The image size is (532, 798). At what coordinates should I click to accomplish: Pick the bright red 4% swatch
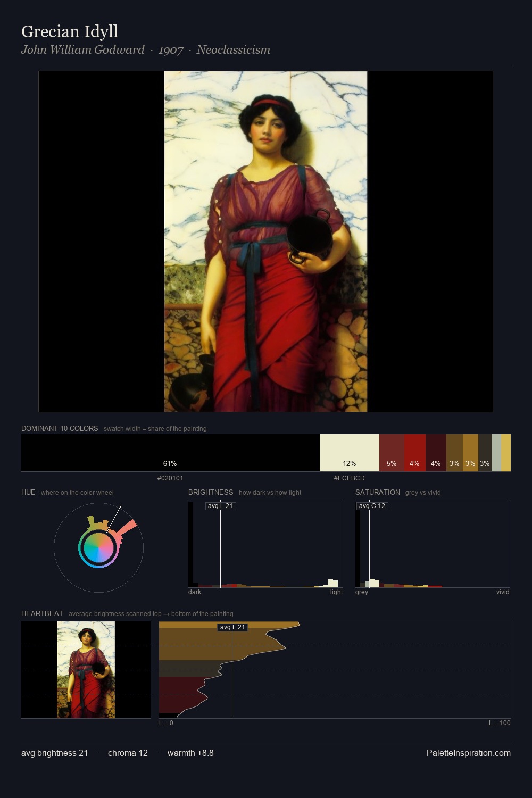(415, 453)
